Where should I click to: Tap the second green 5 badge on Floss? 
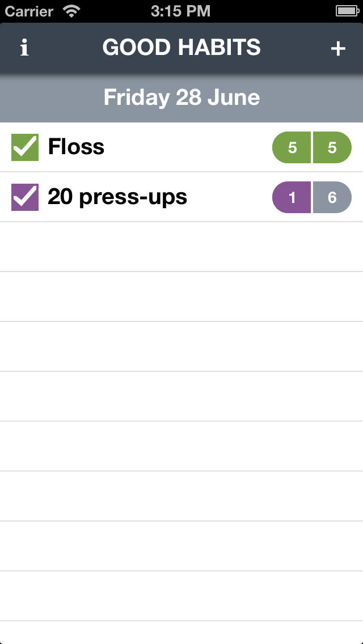tap(332, 147)
